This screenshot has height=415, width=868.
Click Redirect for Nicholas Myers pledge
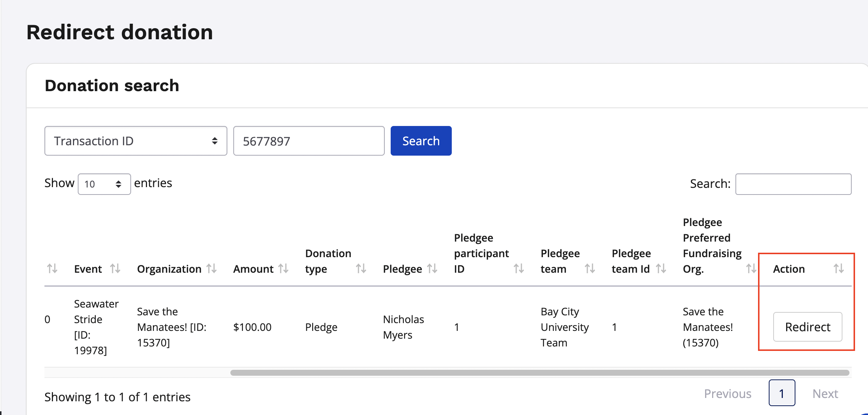coord(807,327)
